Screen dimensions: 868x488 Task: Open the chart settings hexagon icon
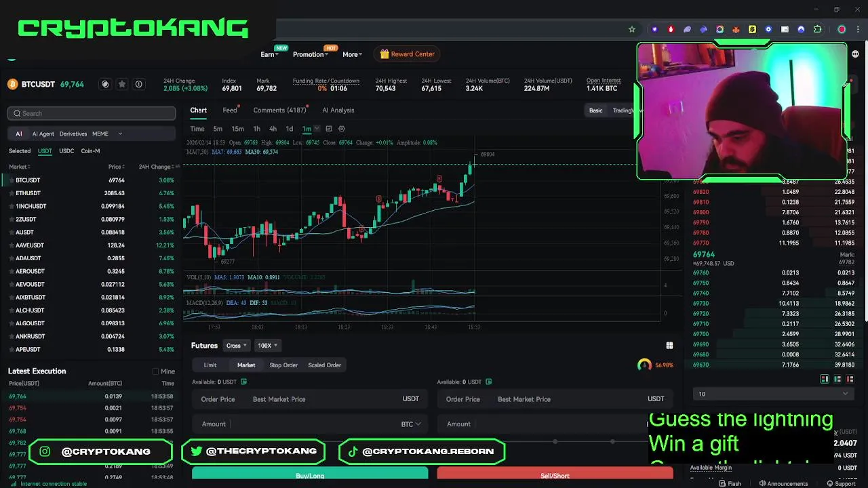342,129
